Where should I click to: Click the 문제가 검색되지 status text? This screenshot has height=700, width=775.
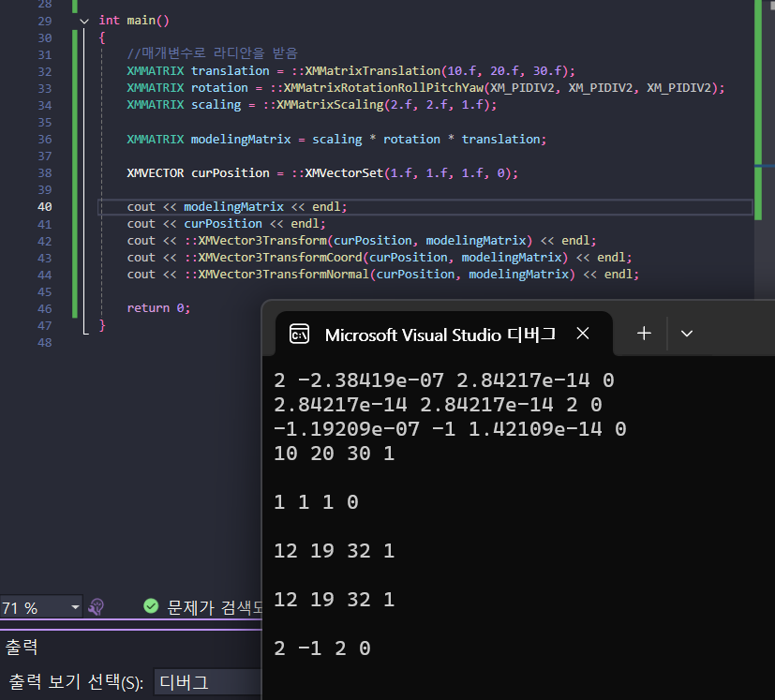(215, 607)
